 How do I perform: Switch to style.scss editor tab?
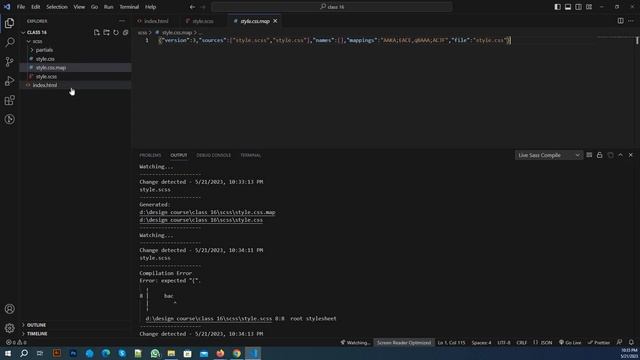tap(203, 21)
